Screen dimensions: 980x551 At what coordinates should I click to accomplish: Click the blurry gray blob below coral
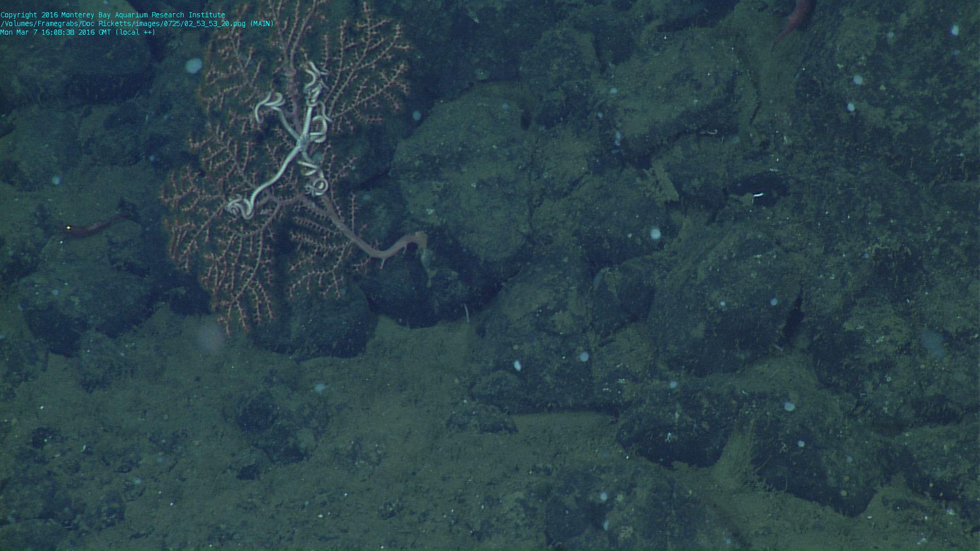[210, 335]
